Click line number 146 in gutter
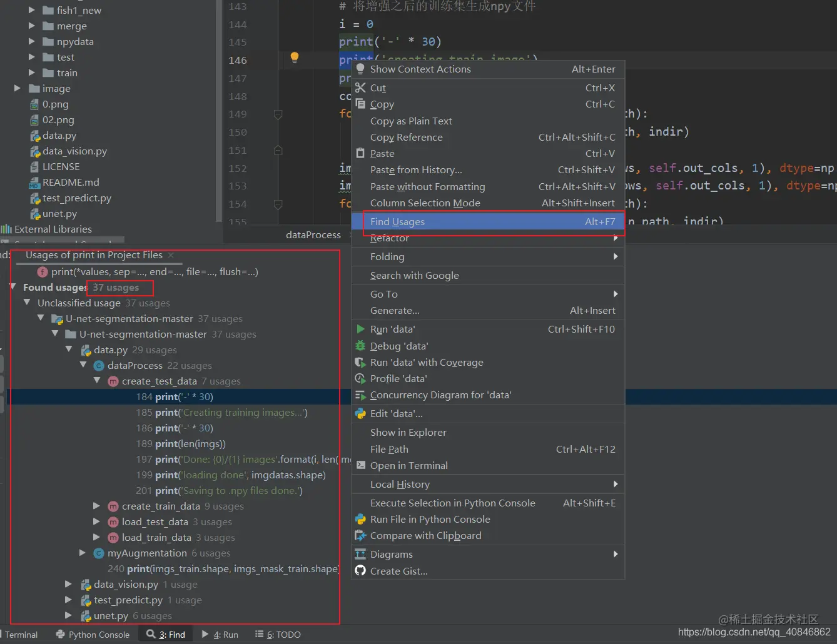 [238, 60]
